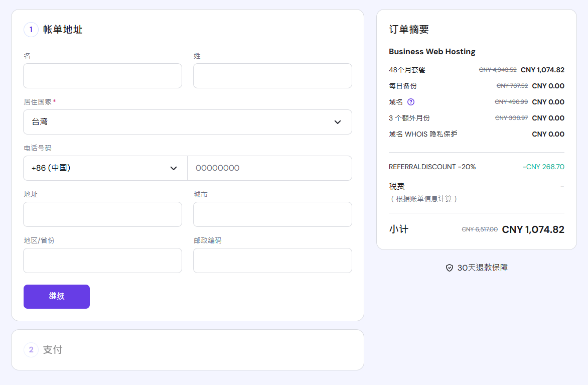Expand the +86 (中国) phone code selector
The width and height of the screenshot is (588, 385).
tap(105, 168)
